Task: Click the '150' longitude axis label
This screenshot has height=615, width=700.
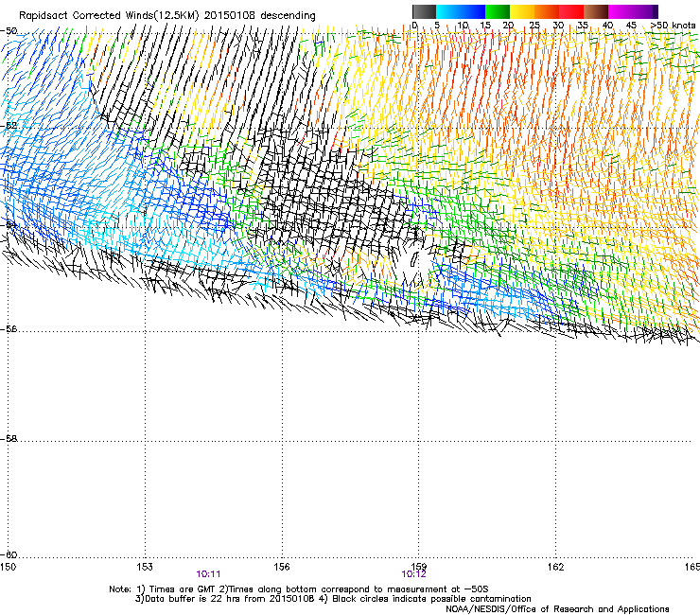Action: click(8, 567)
